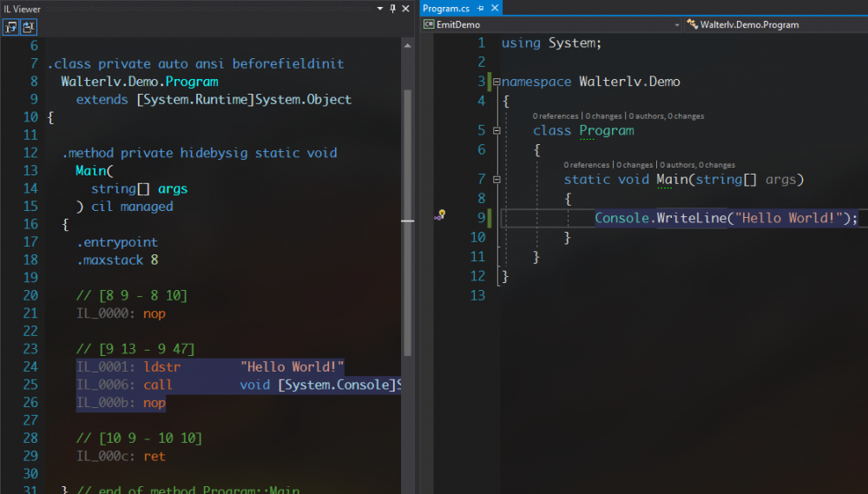Image resolution: width=868 pixels, height=494 pixels.
Task: Click the class CodeLens '0 references' link
Action: 556,115
